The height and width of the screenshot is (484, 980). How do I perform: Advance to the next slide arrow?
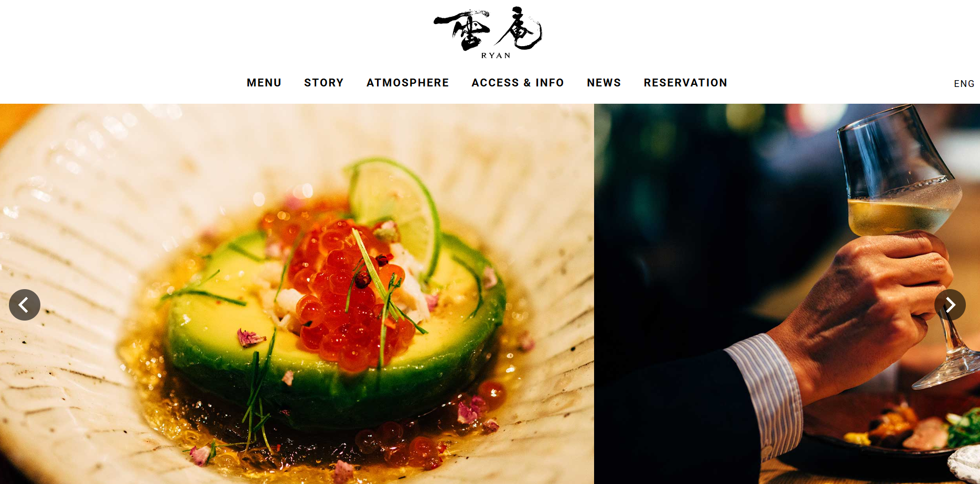coord(950,305)
